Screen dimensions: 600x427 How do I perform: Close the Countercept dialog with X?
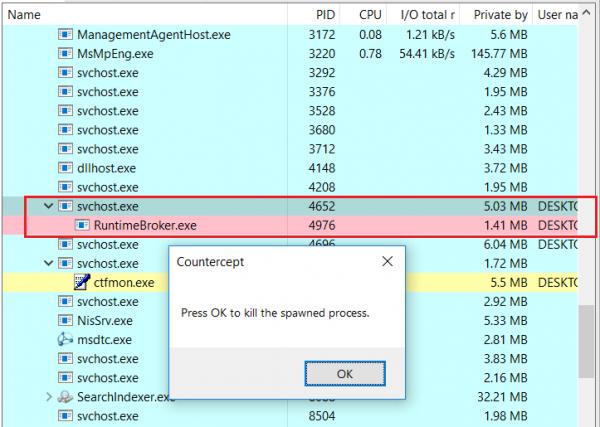pos(386,261)
